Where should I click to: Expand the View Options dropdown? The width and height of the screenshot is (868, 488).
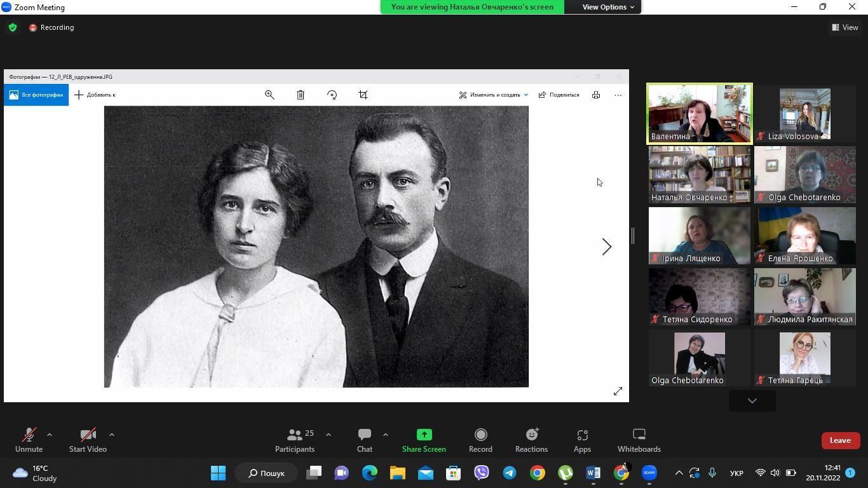point(608,7)
